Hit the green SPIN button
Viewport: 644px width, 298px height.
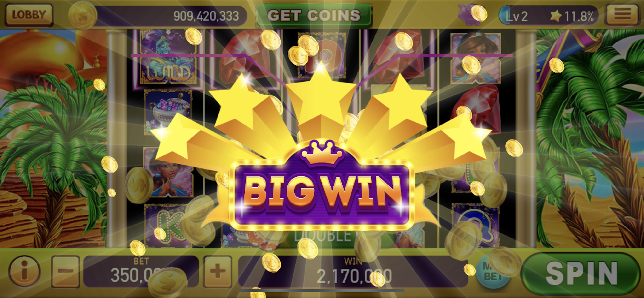(581, 273)
